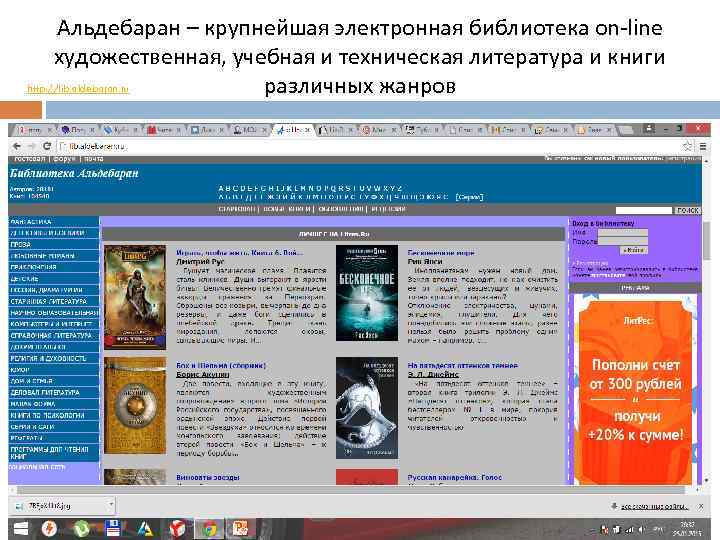The width and height of the screenshot is (720, 540).
Task: Open the Религия и духовность category
Action: [53, 358]
